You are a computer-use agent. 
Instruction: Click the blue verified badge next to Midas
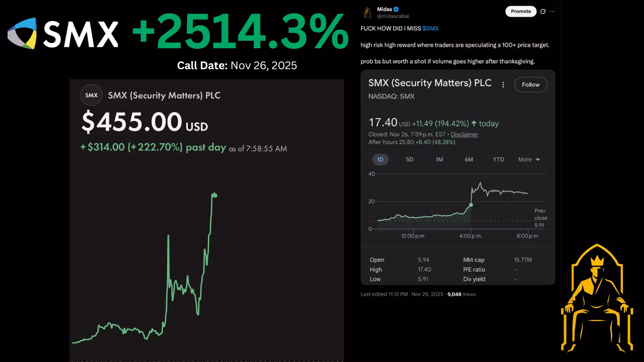point(396,9)
